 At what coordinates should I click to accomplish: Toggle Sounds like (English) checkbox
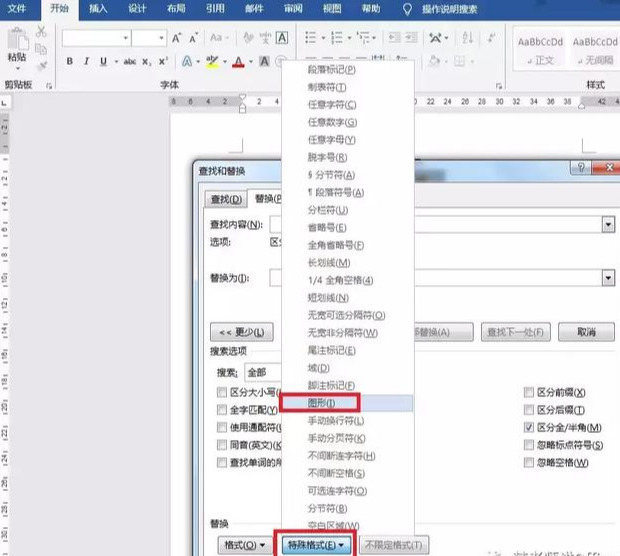pos(222,445)
